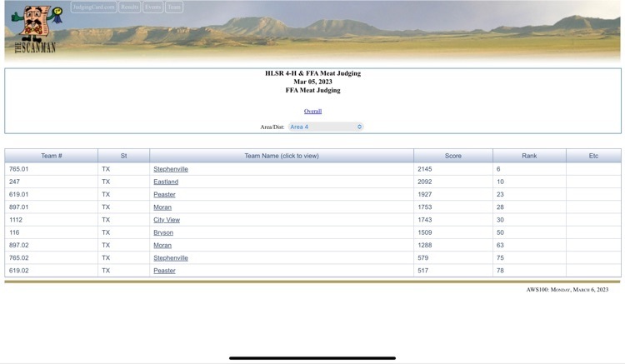Image resolution: width=625 pixels, height=364 pixels.
Task: Open the Events navigation tab
Action: [153, 7]
